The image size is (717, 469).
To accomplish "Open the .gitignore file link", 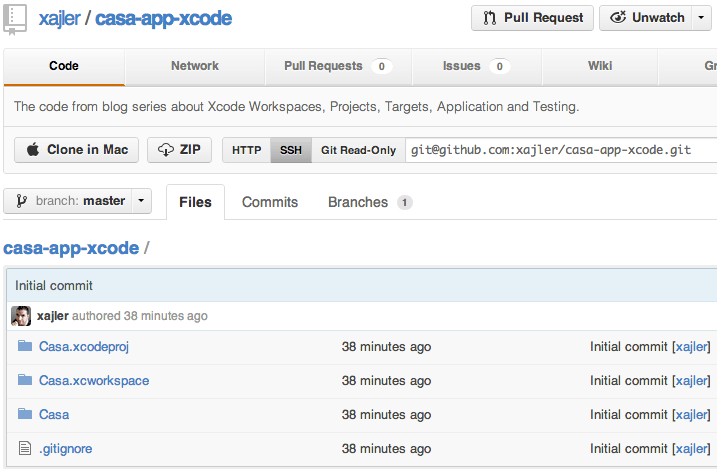I will [65, 449].
